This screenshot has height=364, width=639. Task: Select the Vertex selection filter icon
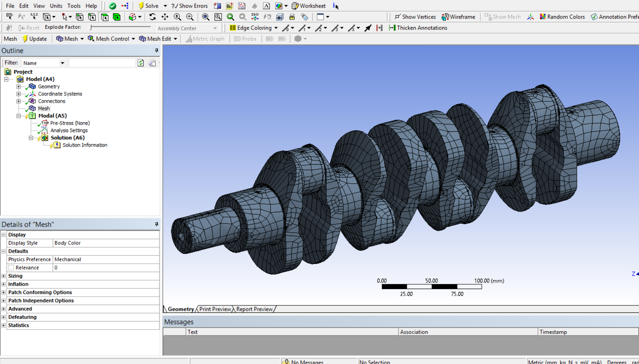pos(79,17)
